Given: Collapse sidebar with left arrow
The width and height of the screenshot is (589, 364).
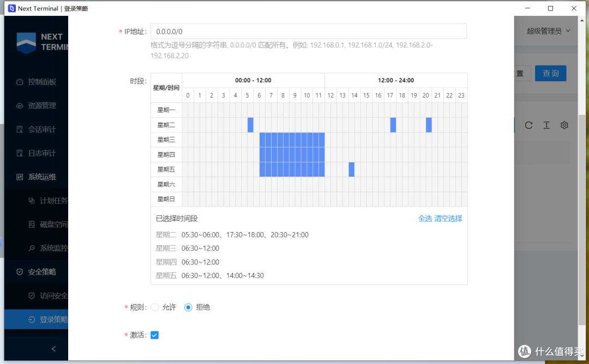Looking at the screenshot, I should (x=53, y=349).
